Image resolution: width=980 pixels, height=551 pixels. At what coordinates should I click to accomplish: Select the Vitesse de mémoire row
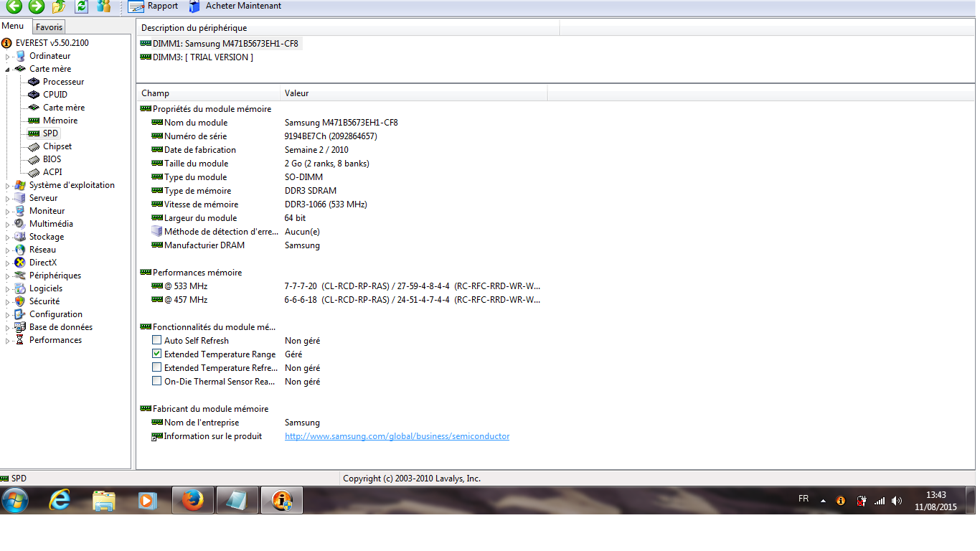[341, 204]
